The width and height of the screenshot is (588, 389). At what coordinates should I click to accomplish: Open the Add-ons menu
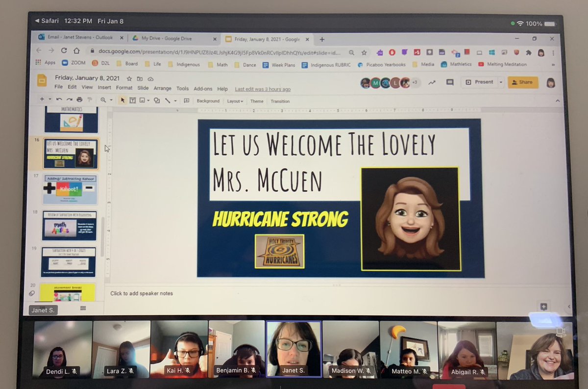tap(203, 89)
